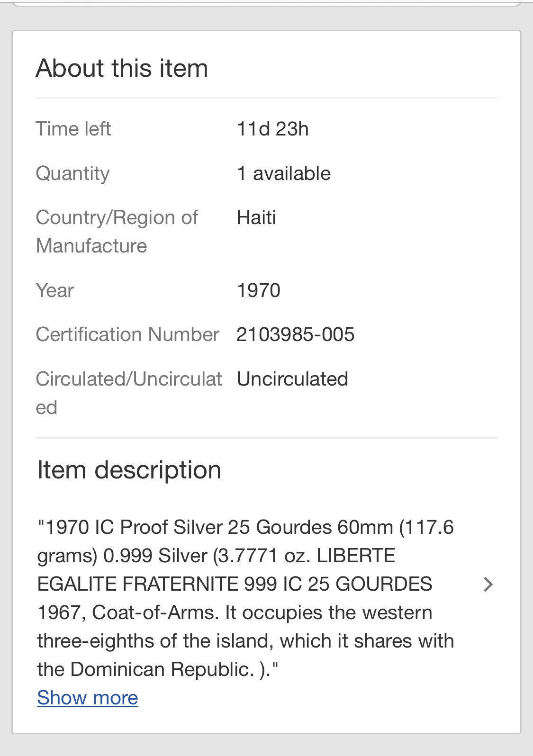533x756 pixels.
Task: Tap the Quantity label
Action: pyautogui.click(x=73, y=173)
